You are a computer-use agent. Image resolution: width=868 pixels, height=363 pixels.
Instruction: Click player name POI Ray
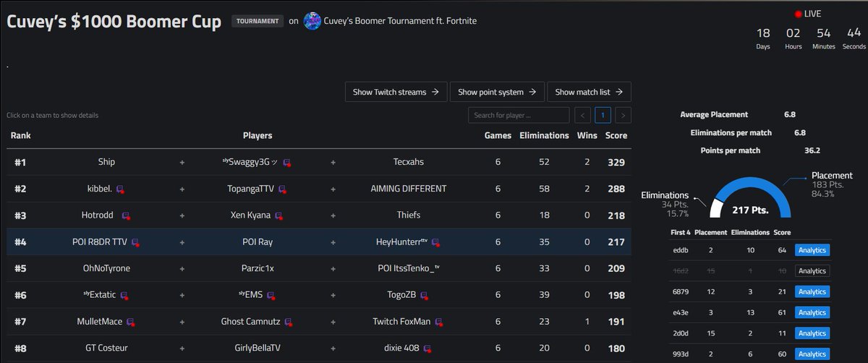[258, 242]
